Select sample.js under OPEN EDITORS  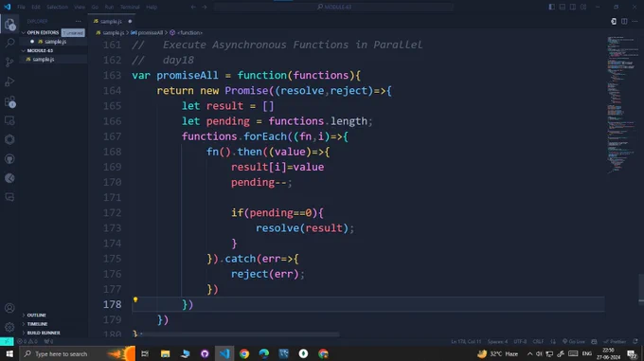tap(53, 42)
